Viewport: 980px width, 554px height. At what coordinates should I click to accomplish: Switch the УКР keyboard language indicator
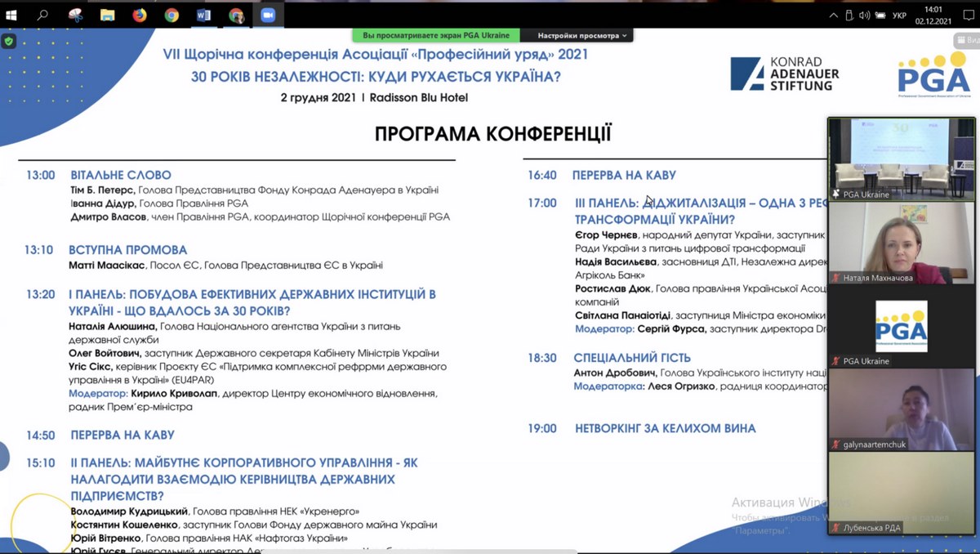899,15
